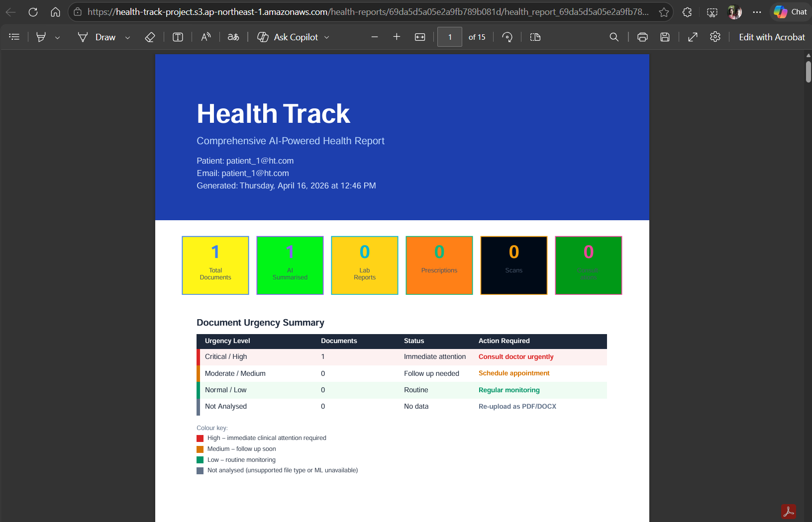Select the Highlight tool
This screenshot has width=812, height=522.
(41, 37)
